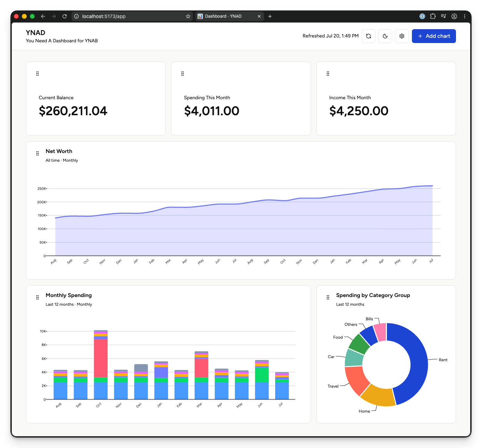Click drag handle on Spending by Category Group
The width and height of the screenshot is (482, 448).
pyautogui.click(x=328, y=297)
